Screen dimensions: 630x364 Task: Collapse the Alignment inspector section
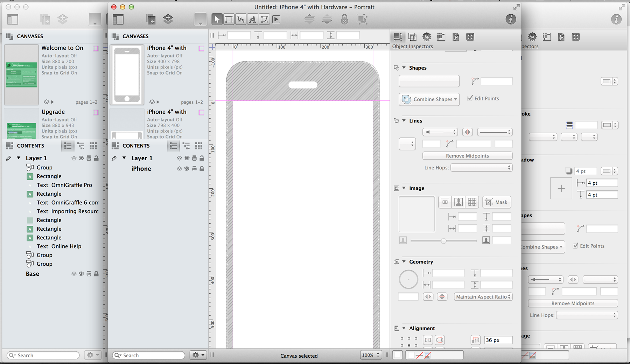coord(404,328)
